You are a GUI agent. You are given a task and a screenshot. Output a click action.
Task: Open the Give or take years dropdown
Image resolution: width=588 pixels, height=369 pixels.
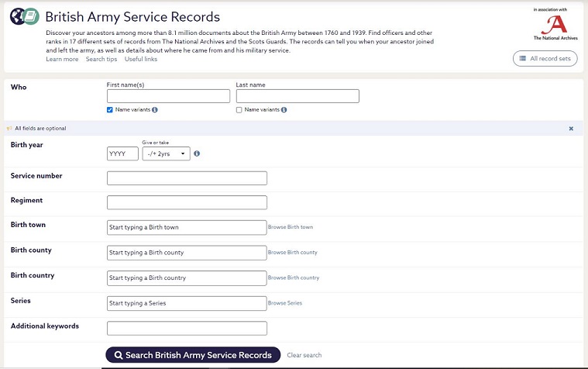[x=166, y=153]
